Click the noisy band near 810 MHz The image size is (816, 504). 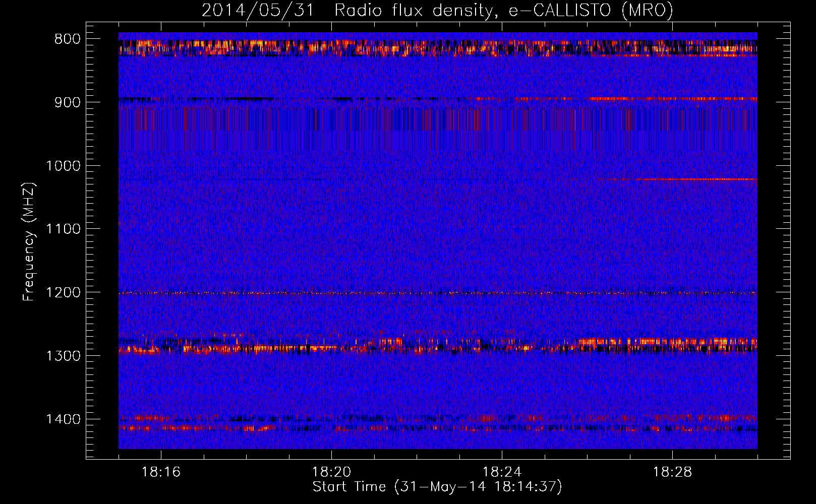click(x=438, y=48)
